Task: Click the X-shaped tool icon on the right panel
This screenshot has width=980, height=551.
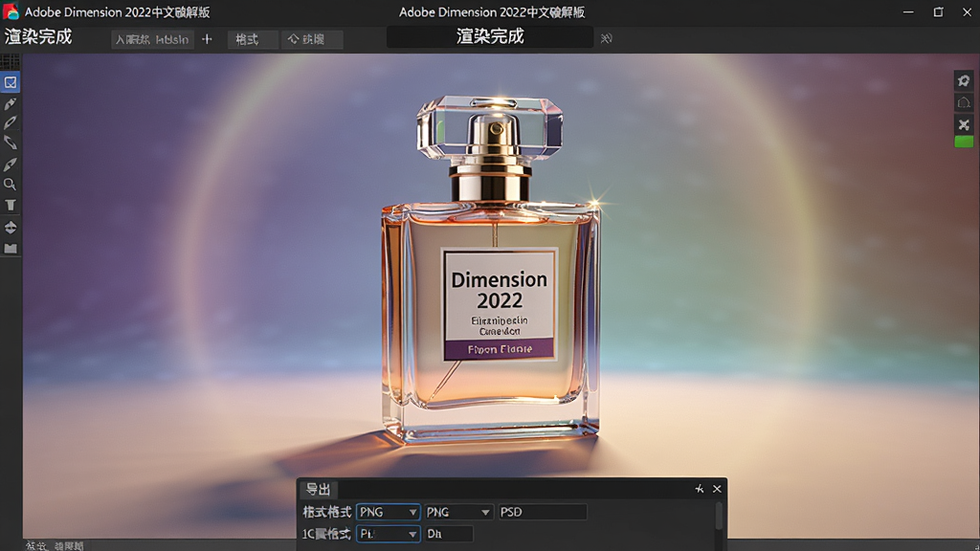Action: (964, 125)
